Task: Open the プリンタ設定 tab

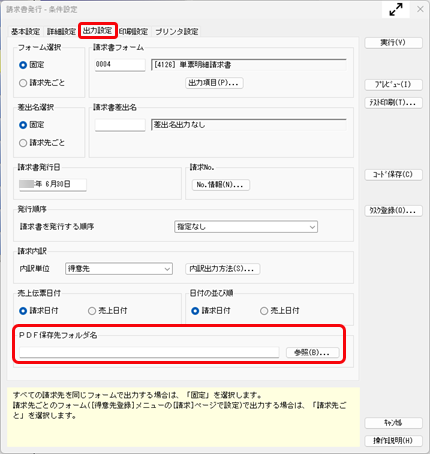Action: 177,32
